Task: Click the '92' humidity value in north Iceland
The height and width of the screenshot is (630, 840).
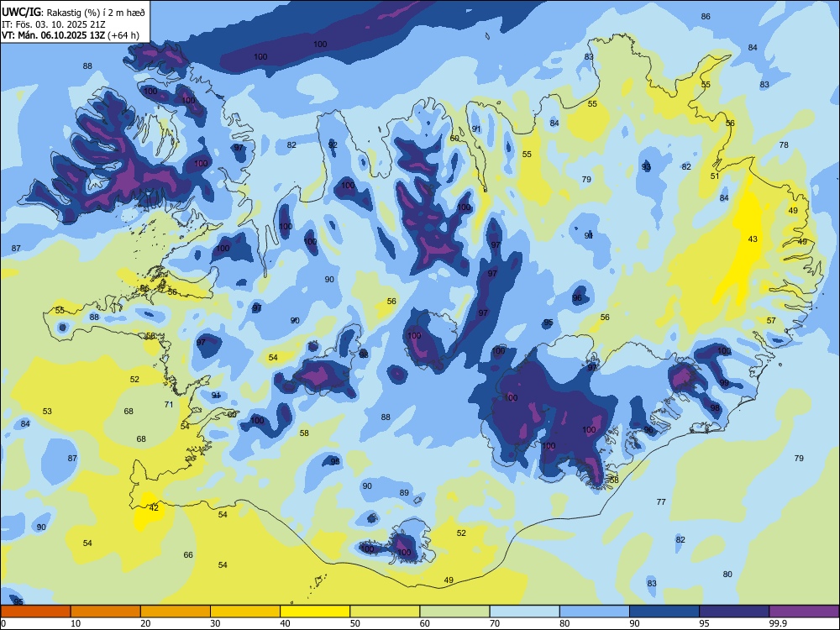Action: (333, 144)
